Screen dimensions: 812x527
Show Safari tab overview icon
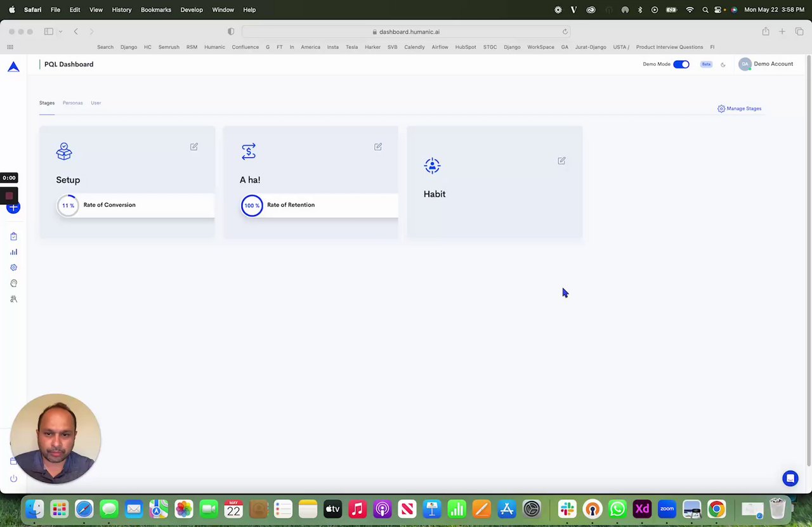tap(799, 32)
